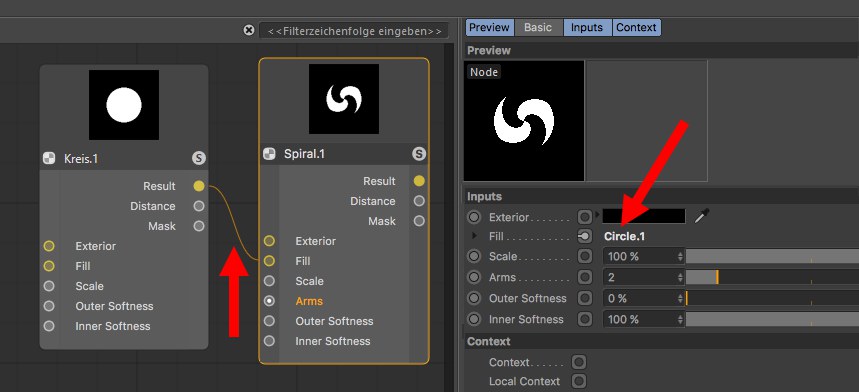This screenshot has width=859, height=392.
Task: Click the filter string input field
Action: point(354,31)
